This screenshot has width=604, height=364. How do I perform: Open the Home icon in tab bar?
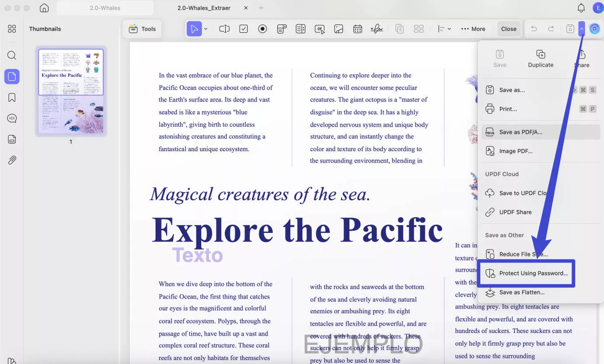[44, 8]
